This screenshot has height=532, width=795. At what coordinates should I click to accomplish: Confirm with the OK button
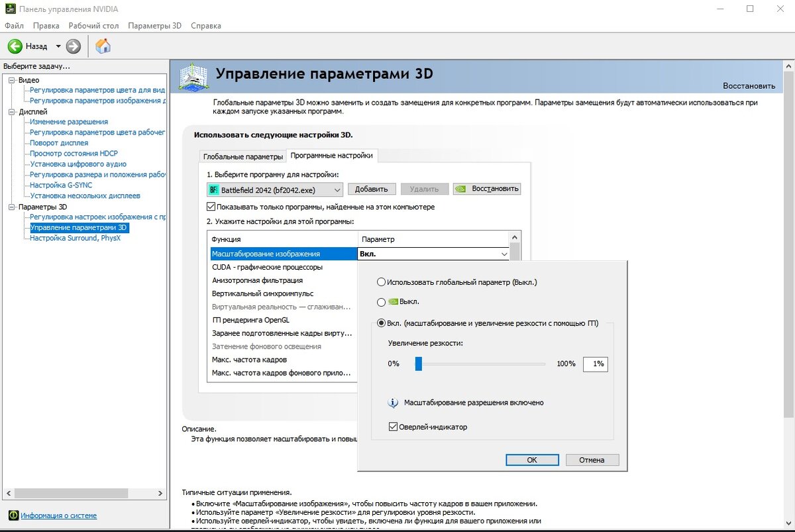532,460
